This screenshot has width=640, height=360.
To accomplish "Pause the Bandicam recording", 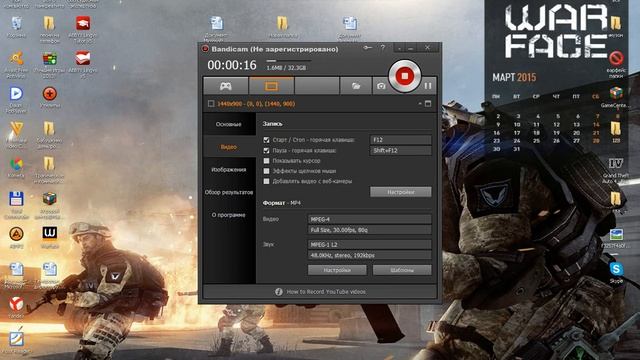I will pos(427,86).
